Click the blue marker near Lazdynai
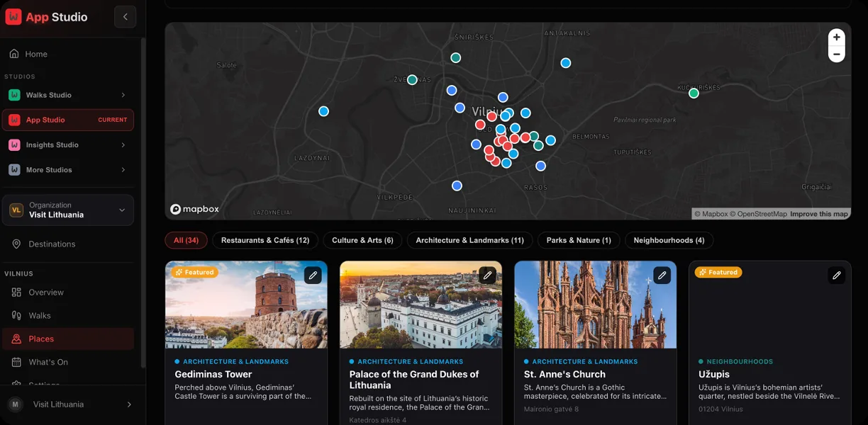Viewport: 868px width, 425px height. [323, 111]
